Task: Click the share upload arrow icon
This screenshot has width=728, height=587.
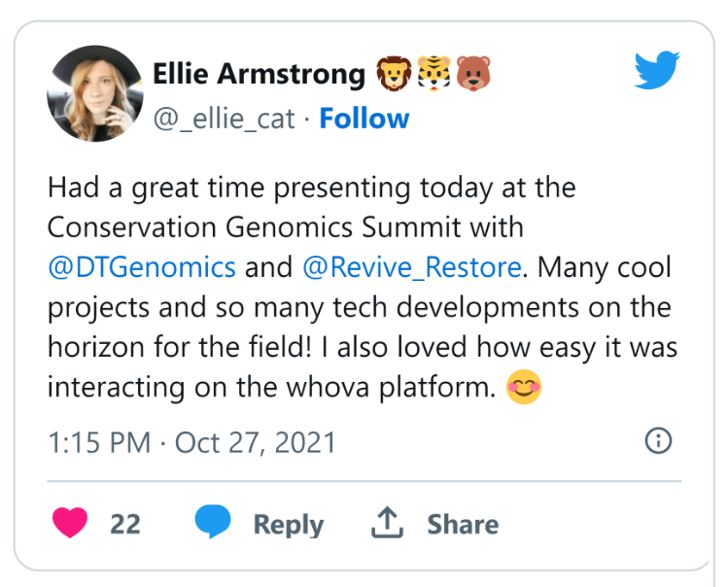Action: tap(387, 523)
